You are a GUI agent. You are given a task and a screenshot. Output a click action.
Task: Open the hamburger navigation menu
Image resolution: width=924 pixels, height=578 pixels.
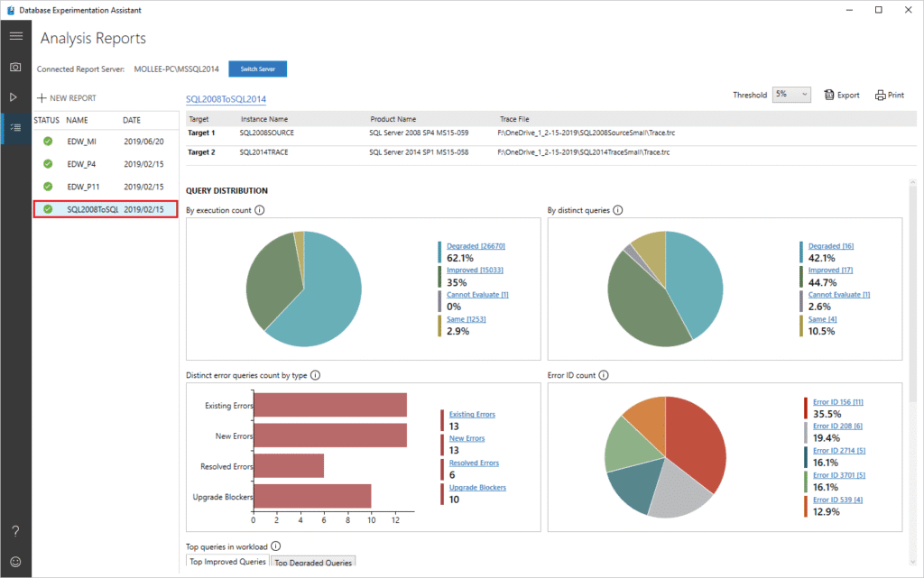point(15,36)
